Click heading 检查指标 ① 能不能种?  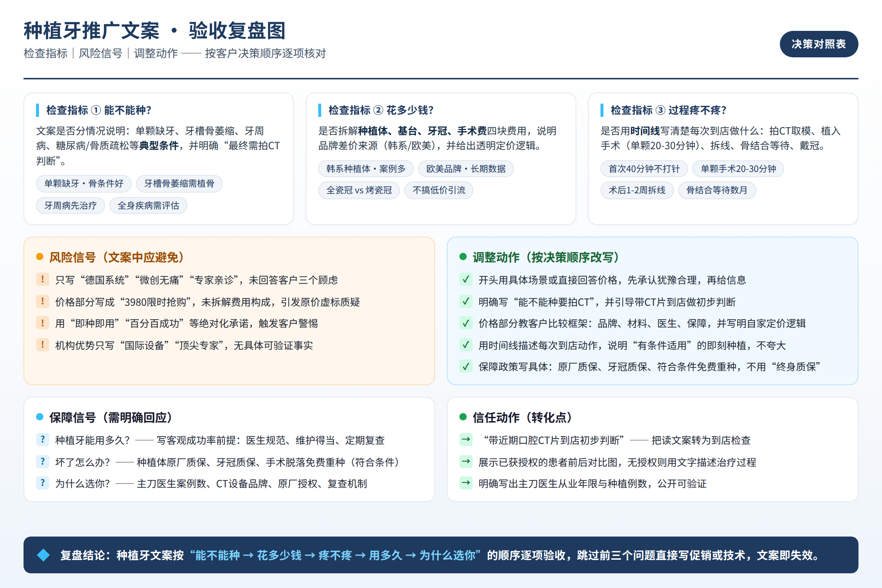pos(98,110)
